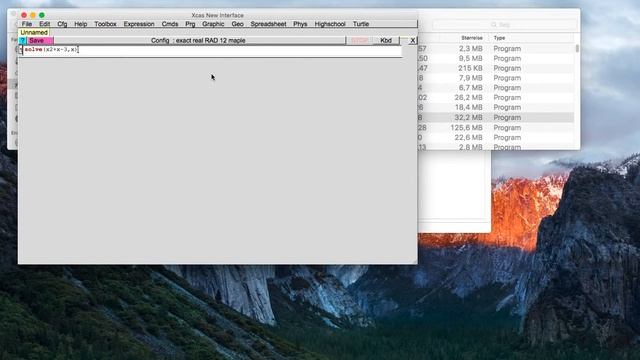Select the 26,2 MB Program row
The height and width of the screenshot is (360, 640).
pyautogui.click(x=496, y=98)
